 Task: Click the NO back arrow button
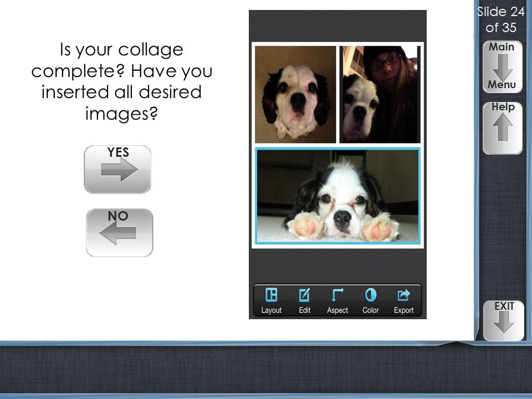(120, 233)
